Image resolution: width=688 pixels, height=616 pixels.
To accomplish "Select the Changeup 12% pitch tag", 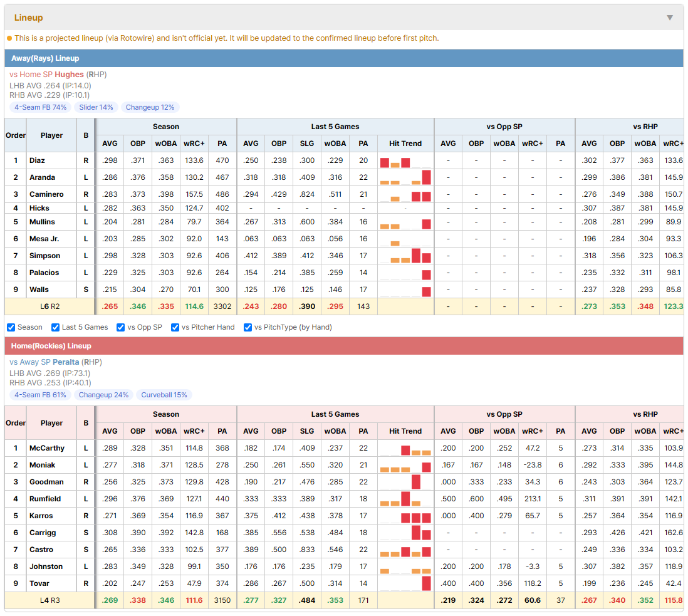I will (150, 108).
